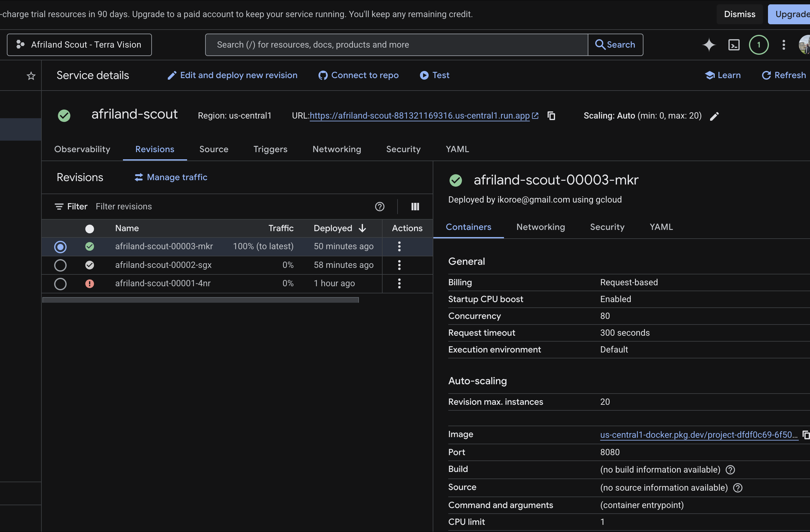The height and width of the screenshot is (532, 810).
Task: Sort revisions by Deployed column
Action: click(340, 228)
